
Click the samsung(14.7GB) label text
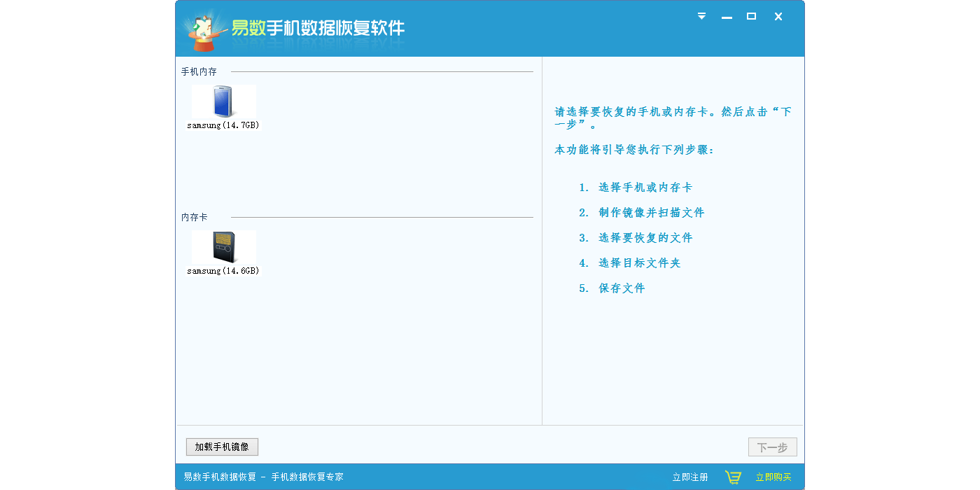pos(223,125)
